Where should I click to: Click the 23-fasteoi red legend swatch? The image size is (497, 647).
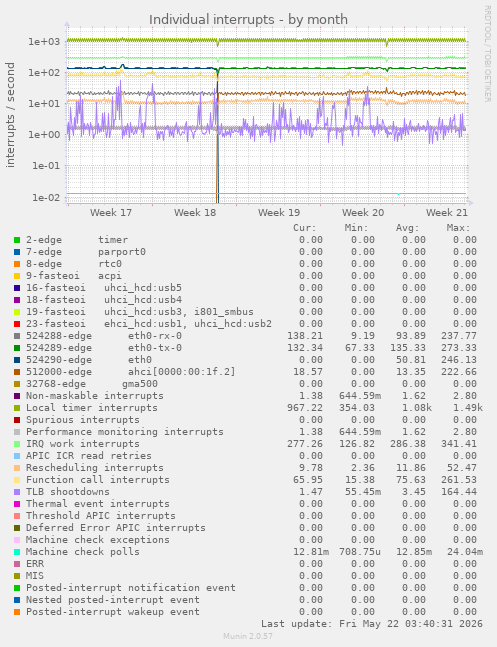(17, 324)
